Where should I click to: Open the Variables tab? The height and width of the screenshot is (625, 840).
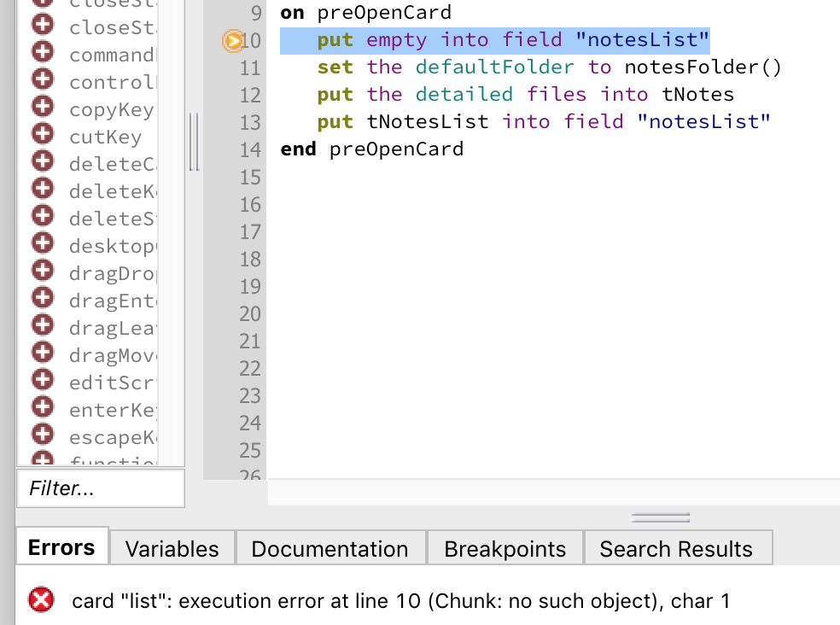172,548
